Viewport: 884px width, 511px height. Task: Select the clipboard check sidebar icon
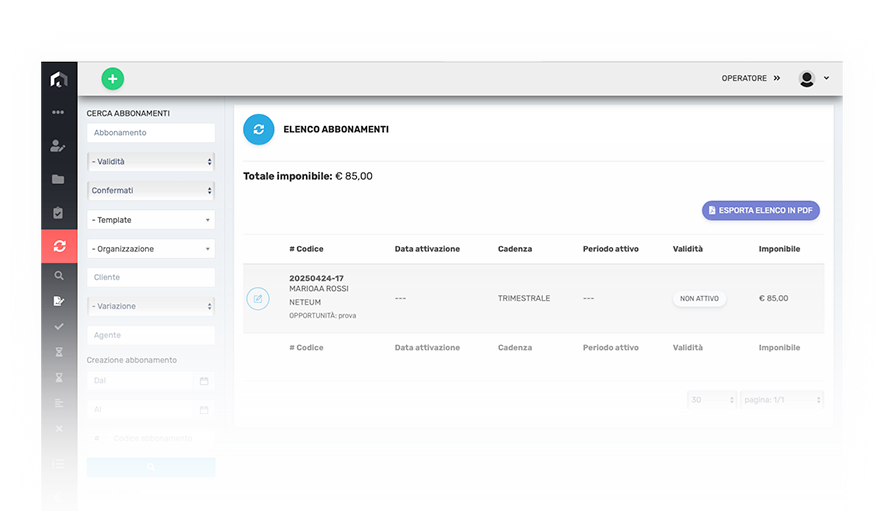pos(58,213)
